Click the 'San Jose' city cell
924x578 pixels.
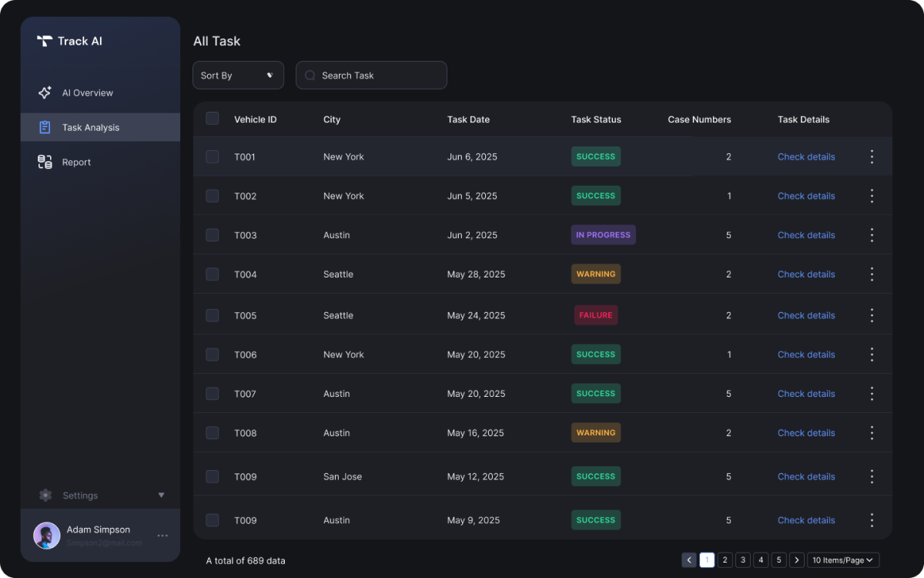[x=343, y=476]
